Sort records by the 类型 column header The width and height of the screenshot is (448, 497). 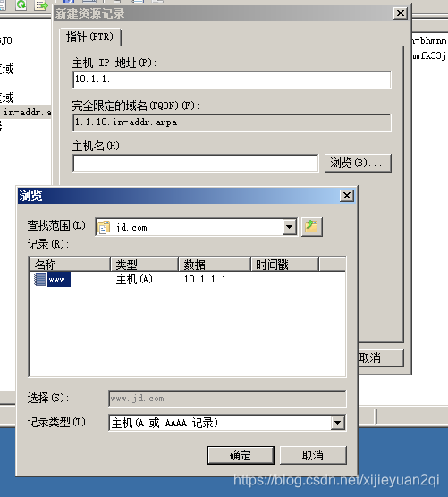144,264
